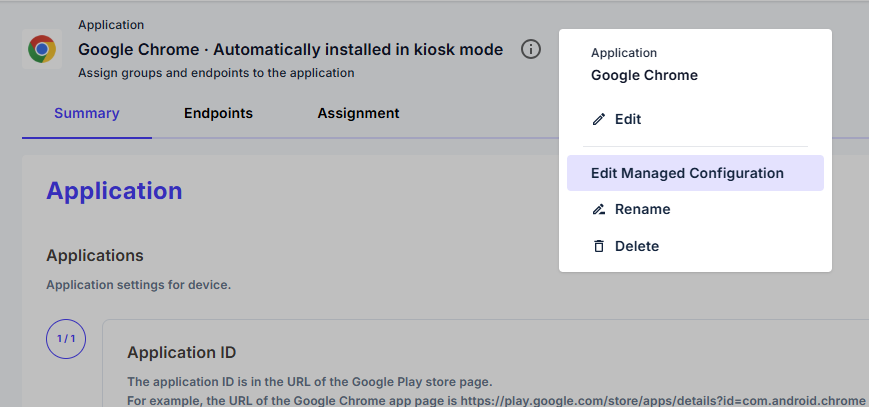869x407 pixels.
Task: Click the Applications subsection heading
Action: pos(95,256)
